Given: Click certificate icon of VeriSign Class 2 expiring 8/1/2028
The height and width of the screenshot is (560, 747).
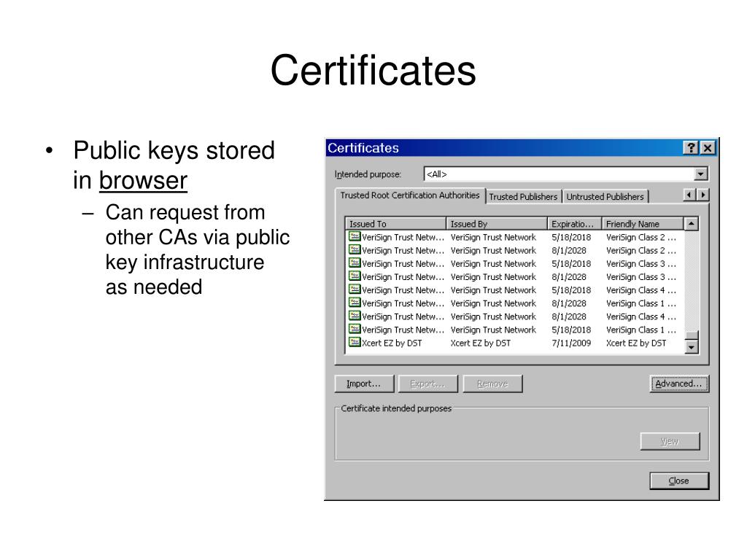Looking at the screenshot, I should point(354,249).
